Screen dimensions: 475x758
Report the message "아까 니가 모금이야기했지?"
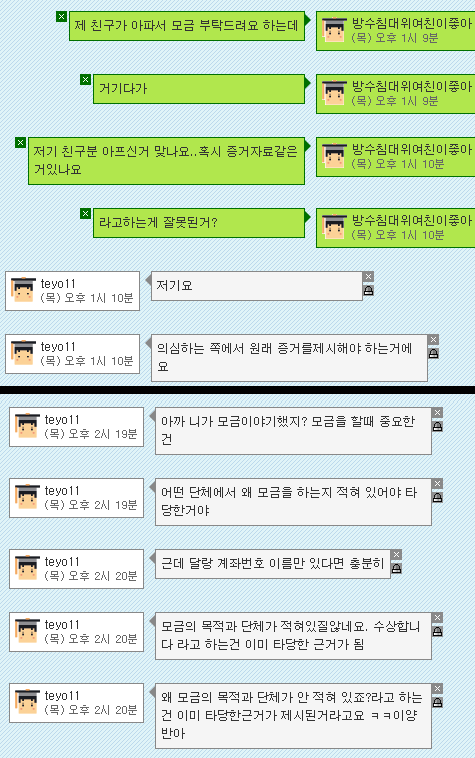[437, 426]
